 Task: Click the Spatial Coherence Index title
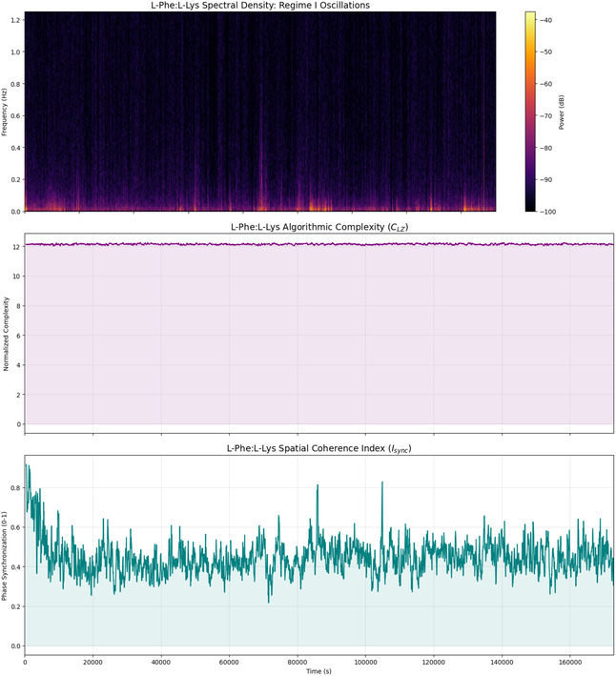point(319,448)
